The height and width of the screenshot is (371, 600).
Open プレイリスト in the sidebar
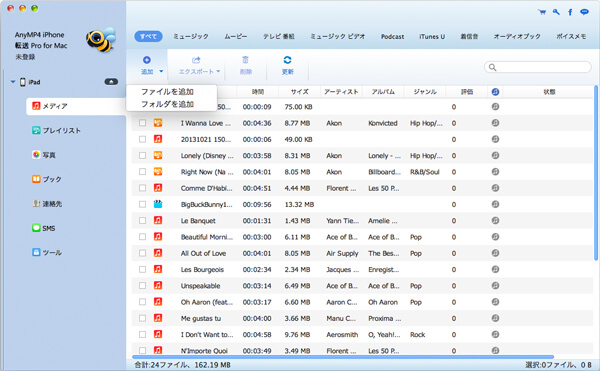[57, 130]
